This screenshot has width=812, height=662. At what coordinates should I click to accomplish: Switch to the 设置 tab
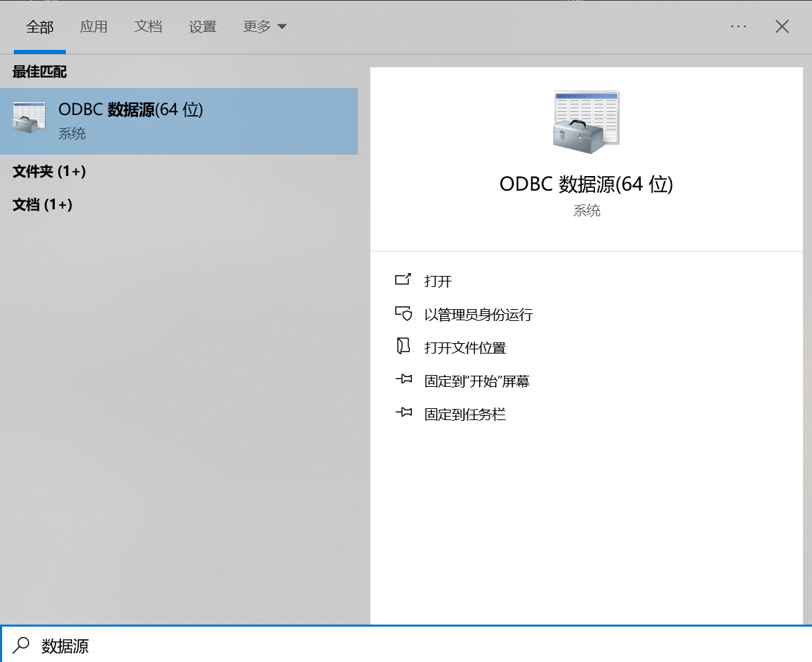click(x=202, y=26)
